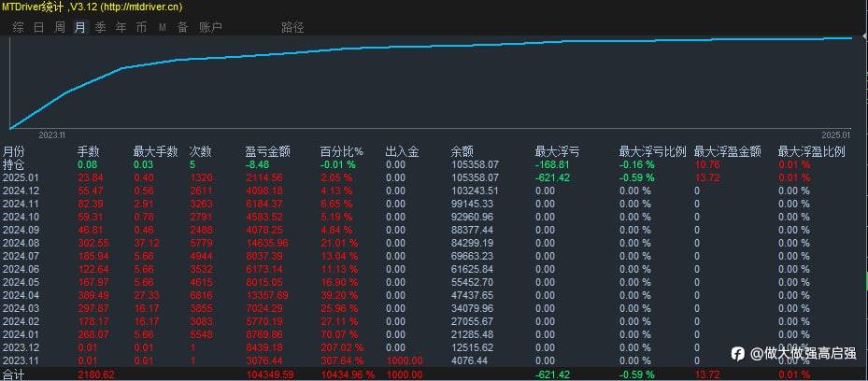Click profit 14635.96 in 2024.08 row

266,243
